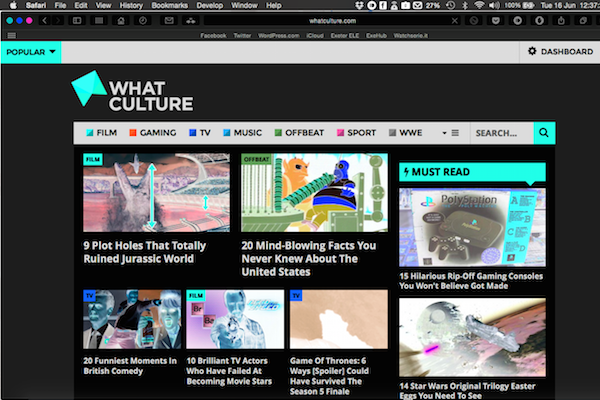Click the battery status icon in menu bar

click(x=528, y=5)
